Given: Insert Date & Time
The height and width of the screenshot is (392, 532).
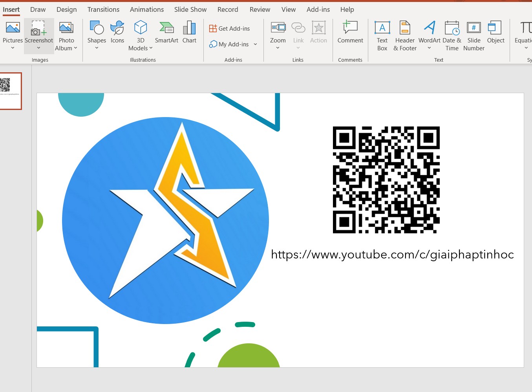Looking at the screenshot, I should pyautogui.click(x=452, y=36).
